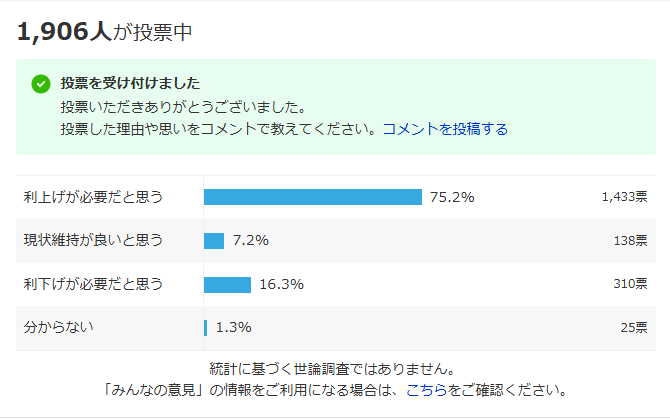Click the 138票 vote count
The width and height of the screenshot is (670, 419).
(630, 241)
